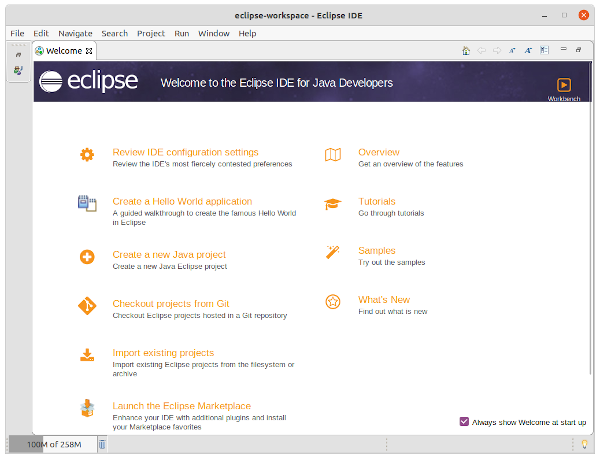
Task: Click the Workbench play icon
Action: [x=564, y=86]
